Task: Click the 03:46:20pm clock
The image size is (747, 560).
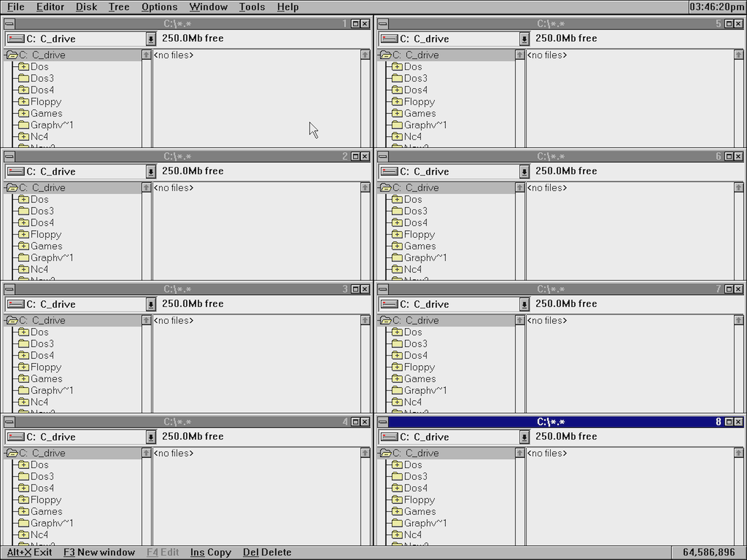Action: tap(717, 7)
